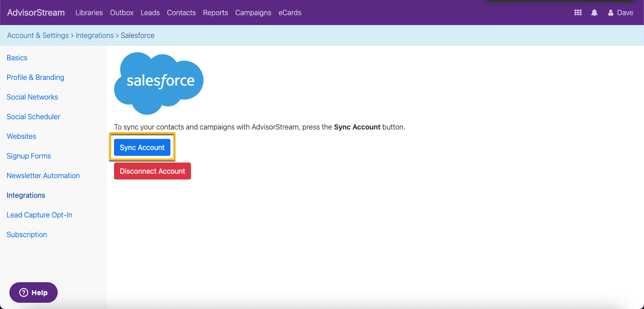
Task: Open Signup Forms settings
Action: [29, 156]
